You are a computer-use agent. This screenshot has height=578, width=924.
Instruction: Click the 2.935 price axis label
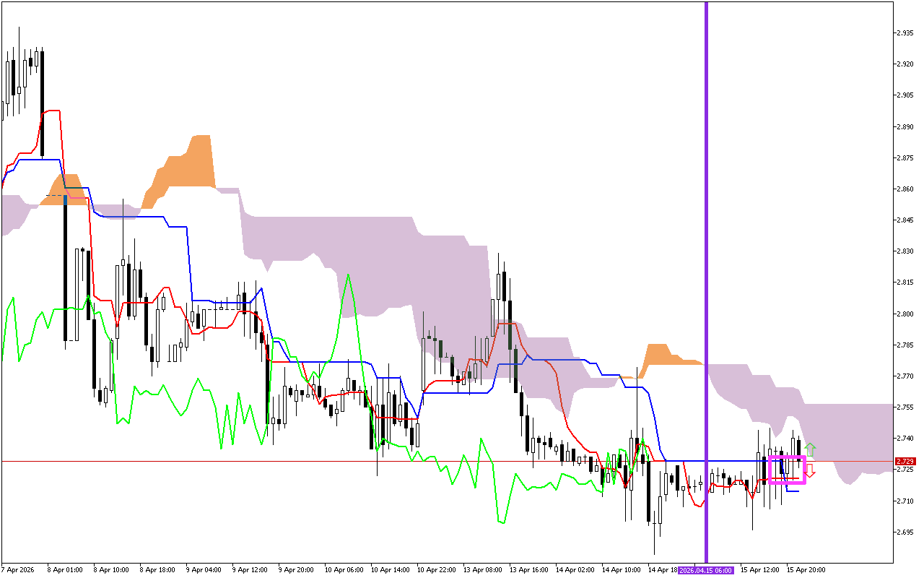click(904, 33)
